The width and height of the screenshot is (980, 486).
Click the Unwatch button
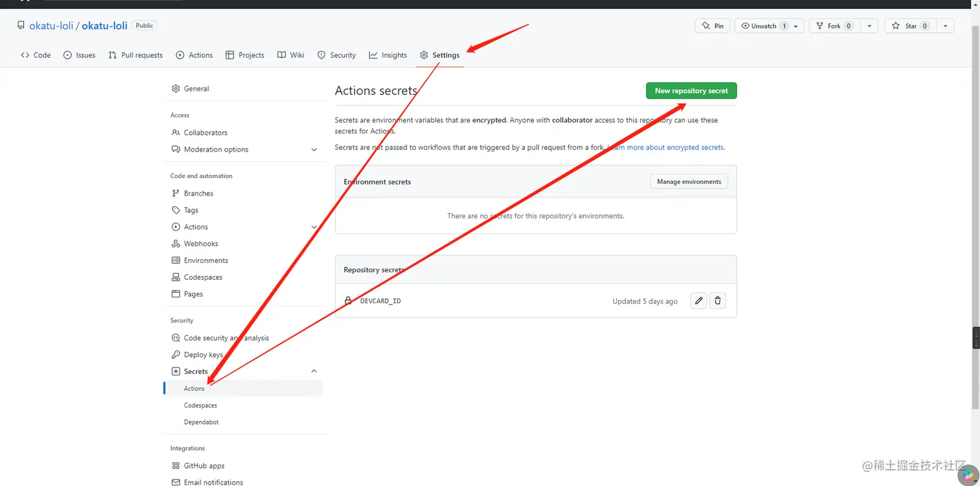point(769,26)
